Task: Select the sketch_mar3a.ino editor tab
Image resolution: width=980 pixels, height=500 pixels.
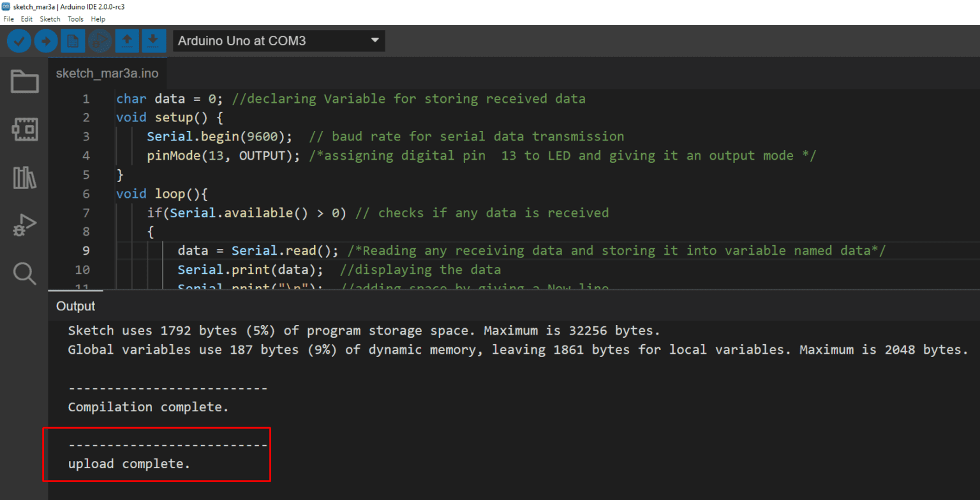Action: [x=107, y=73]
